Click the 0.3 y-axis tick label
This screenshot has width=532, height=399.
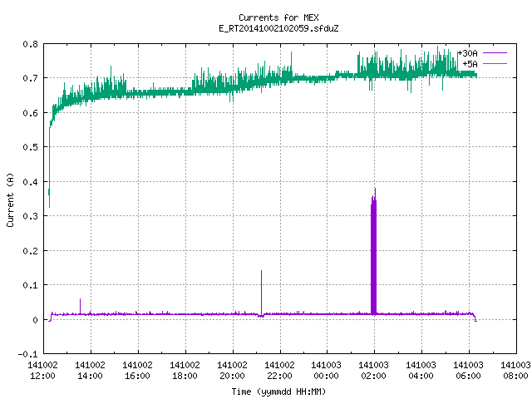tap(30, 216)
